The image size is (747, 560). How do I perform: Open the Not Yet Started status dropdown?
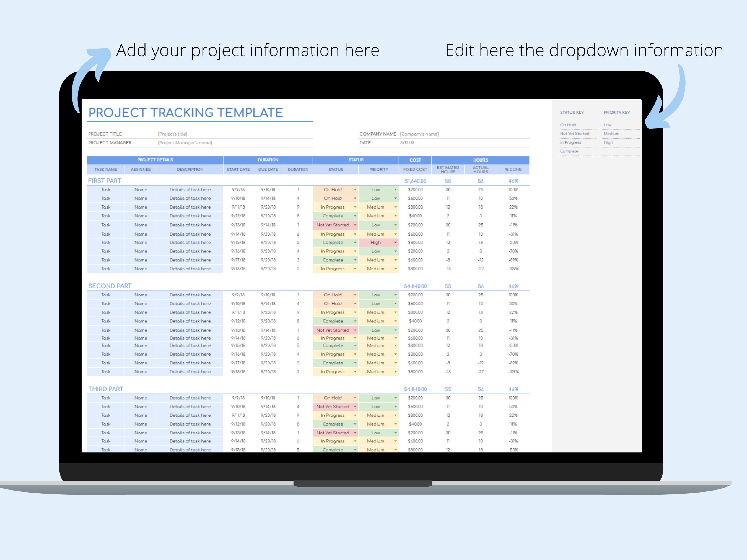pyautogui.click(x=355, y=225)
